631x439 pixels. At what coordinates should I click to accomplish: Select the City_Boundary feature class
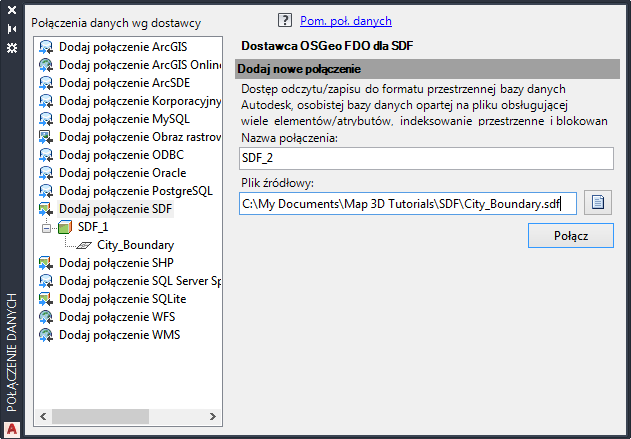coord(136,245)
